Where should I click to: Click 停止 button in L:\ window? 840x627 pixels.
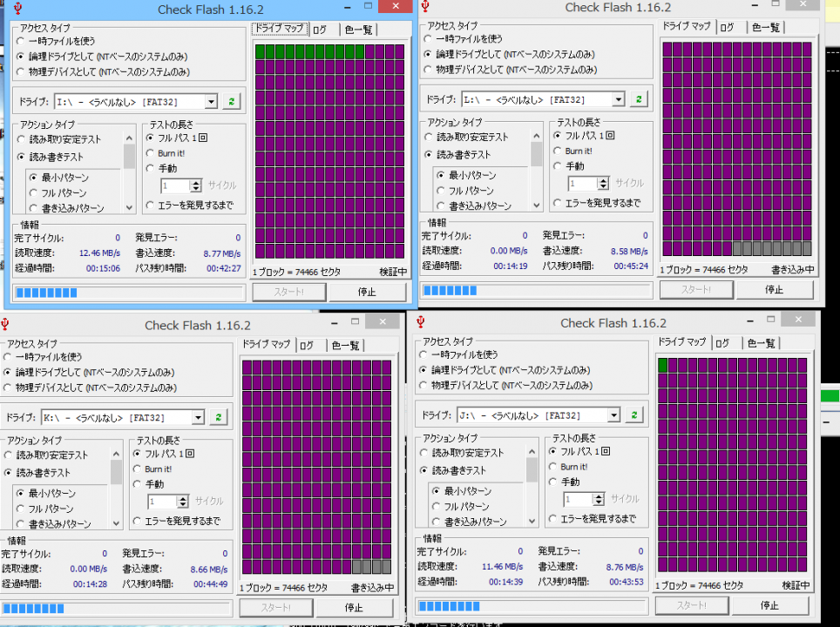click(774, 290)
